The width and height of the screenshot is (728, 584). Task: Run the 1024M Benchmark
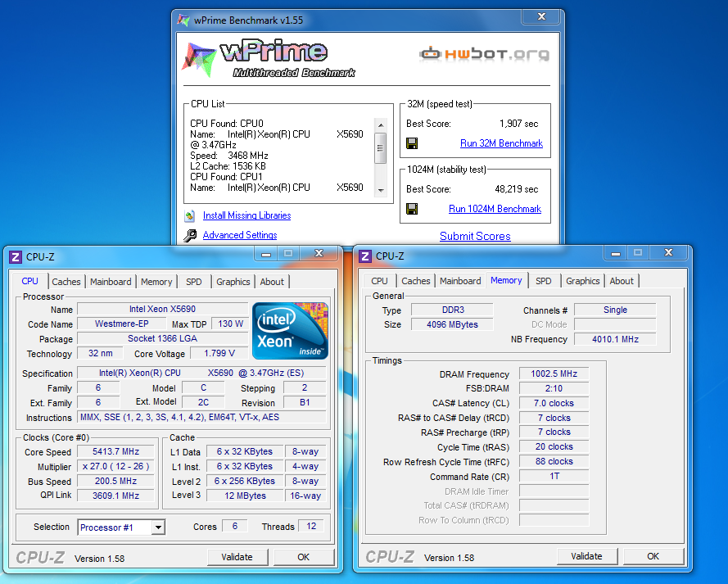coord(495,209)
